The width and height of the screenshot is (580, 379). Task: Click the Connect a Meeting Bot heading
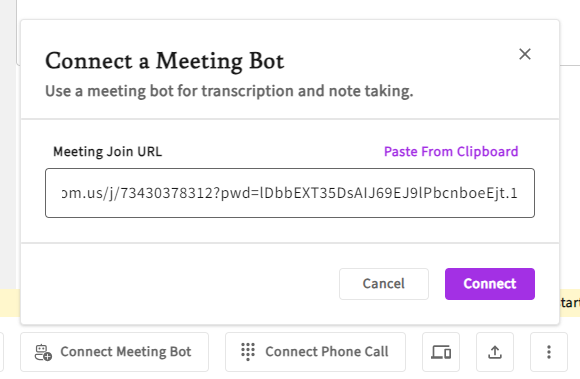[x=165, y=61]
